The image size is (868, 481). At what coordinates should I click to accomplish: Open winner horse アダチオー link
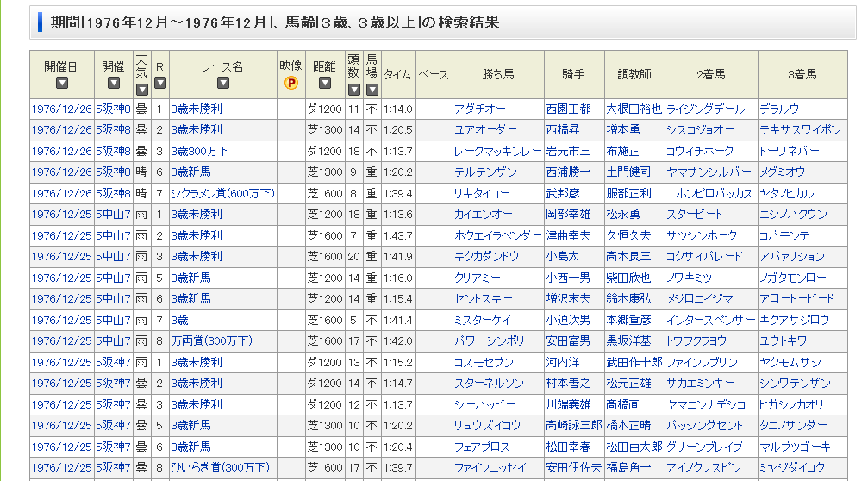(x=479, y=109)
